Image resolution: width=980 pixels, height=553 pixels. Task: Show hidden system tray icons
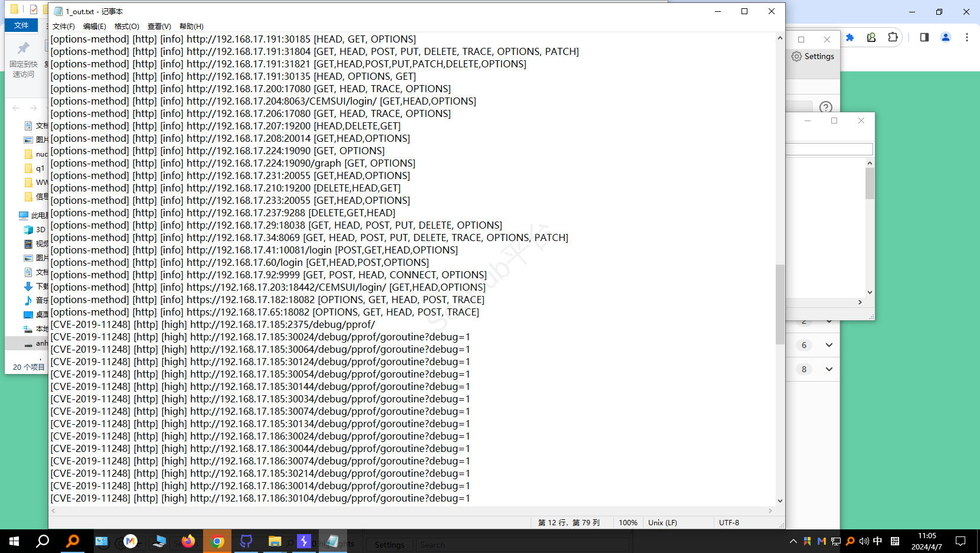coord(793,541)
